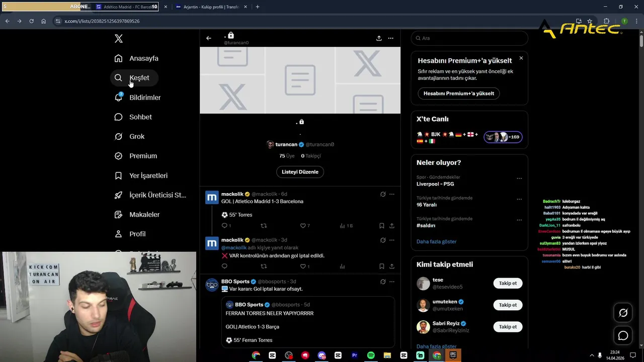The width and height of the screenshot is (644, 362).
Task: Open turancan profile link under list
Action: point(300,144)
